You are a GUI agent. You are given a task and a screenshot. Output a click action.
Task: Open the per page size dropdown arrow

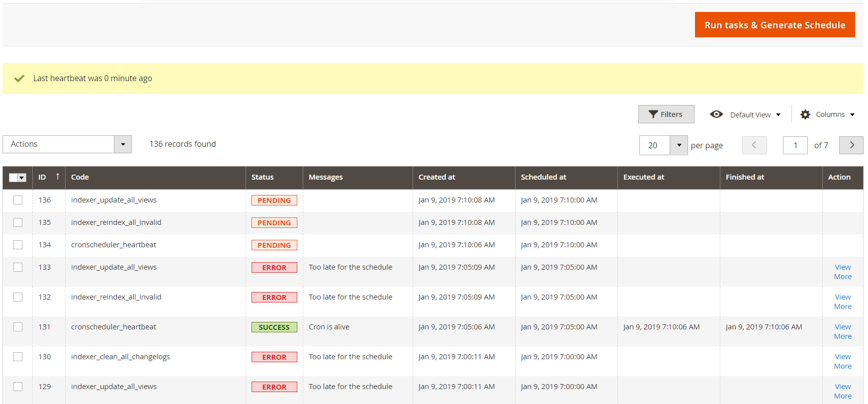click(679, 145)
